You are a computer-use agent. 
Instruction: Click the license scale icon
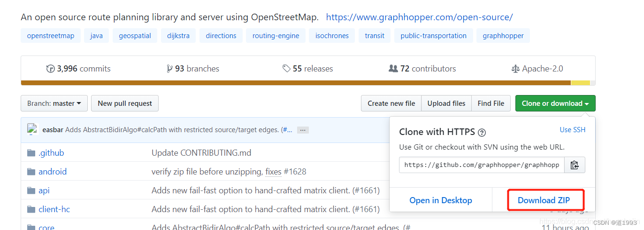pos(515,69)
